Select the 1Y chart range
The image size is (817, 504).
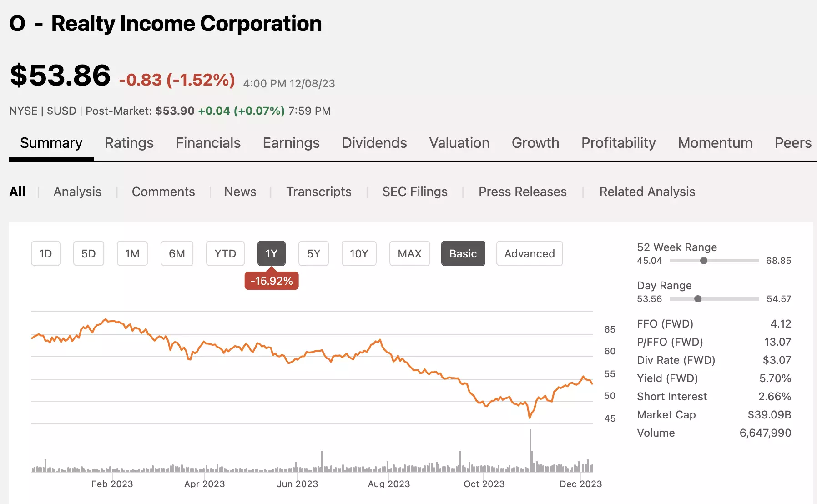pos(272,253)
